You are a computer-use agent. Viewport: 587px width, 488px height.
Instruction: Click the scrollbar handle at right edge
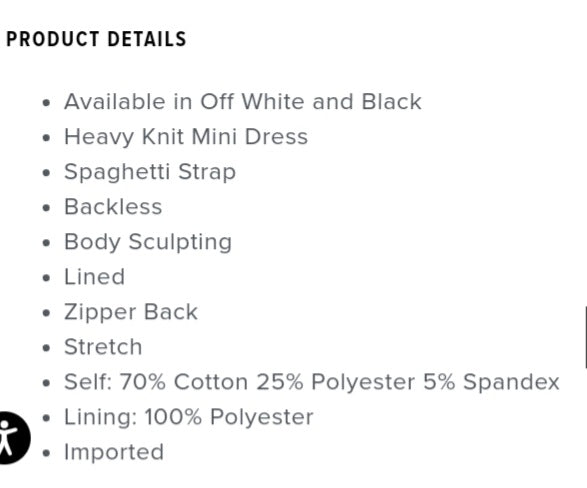(x=586, y=337)
